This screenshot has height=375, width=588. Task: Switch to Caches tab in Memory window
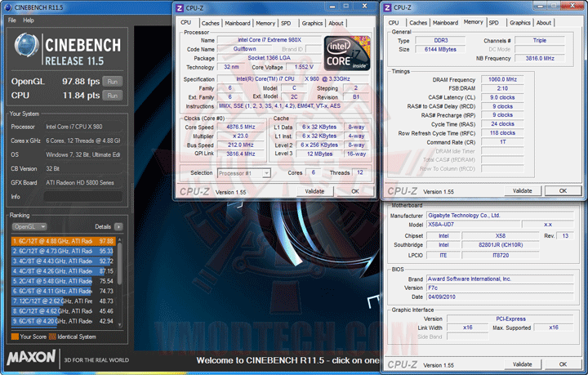[418, 23]
